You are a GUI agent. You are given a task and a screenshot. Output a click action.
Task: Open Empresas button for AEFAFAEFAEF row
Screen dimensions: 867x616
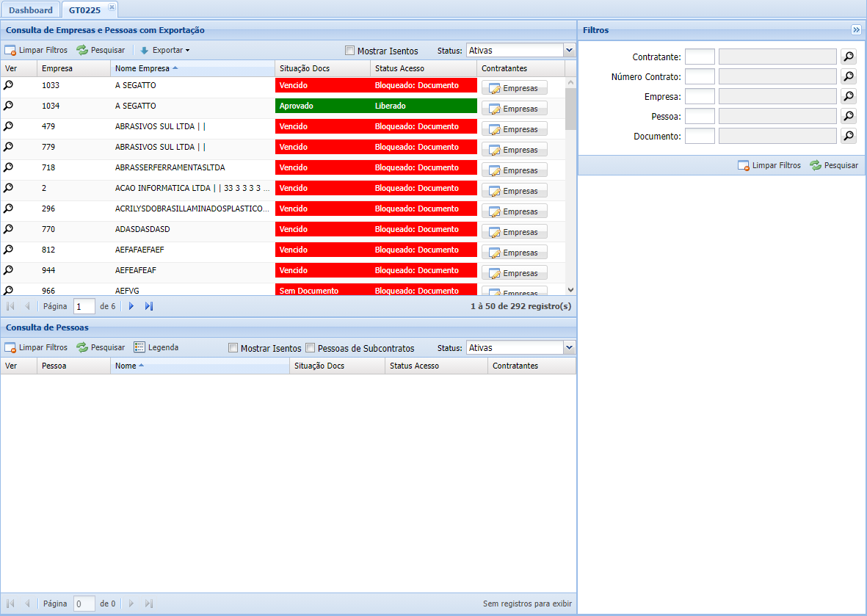pyautogui.click(x=514, y=252)
